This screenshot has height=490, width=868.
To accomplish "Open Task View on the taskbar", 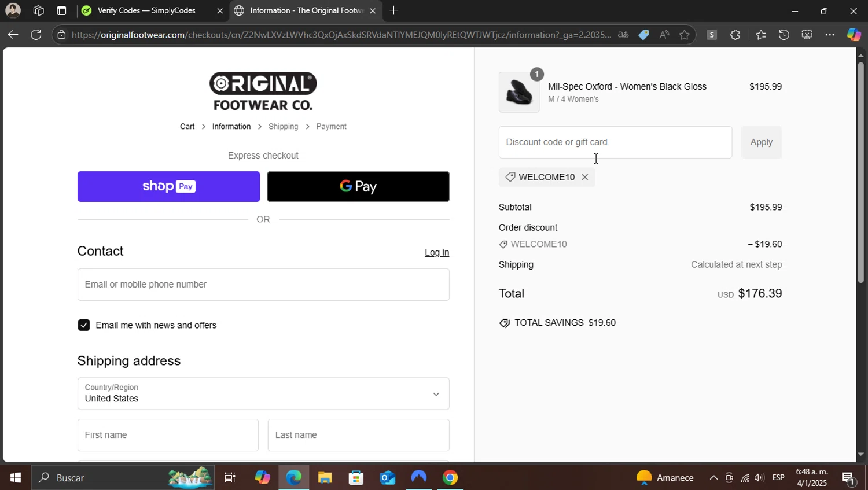I will [230, 478].
